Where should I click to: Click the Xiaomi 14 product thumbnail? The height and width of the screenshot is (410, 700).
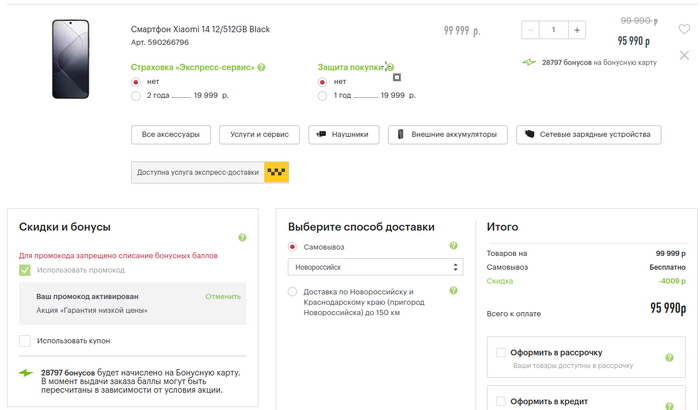click(70, 59)
